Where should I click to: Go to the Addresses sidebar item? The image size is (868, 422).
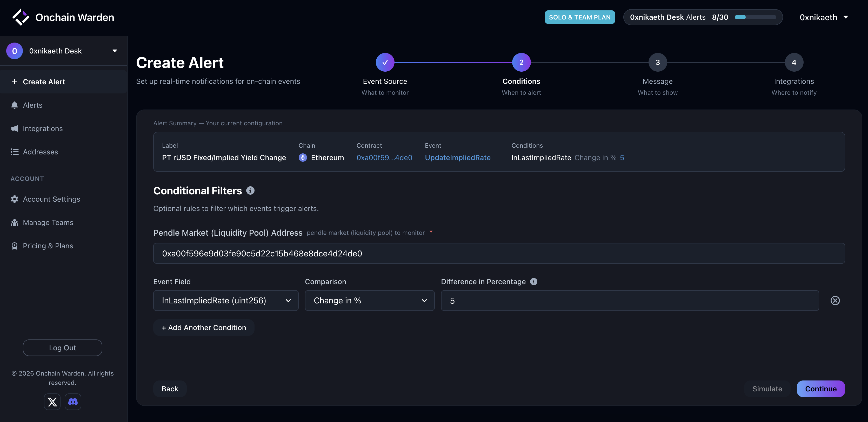pos(40,152)
